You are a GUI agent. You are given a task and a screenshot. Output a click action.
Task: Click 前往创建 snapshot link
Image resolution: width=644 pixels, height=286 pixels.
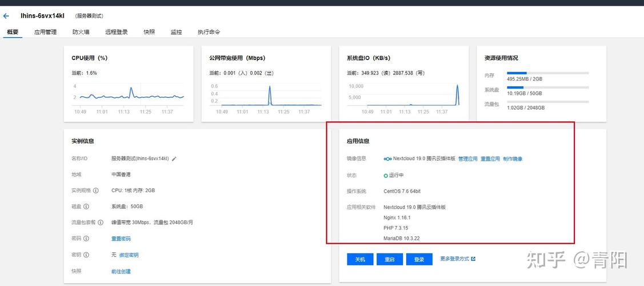point(121,271)
